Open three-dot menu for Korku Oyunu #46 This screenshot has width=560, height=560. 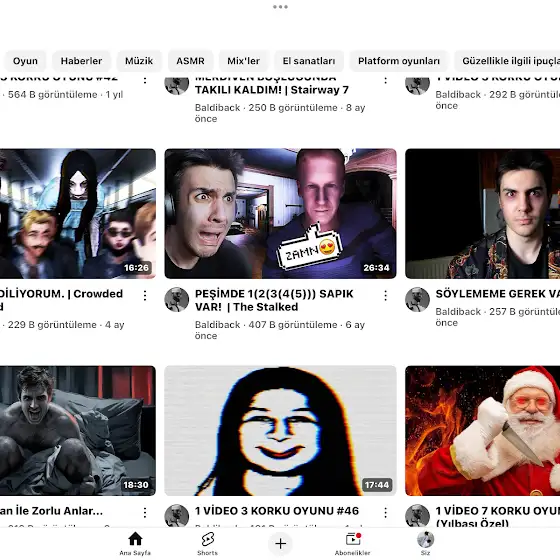385,513
